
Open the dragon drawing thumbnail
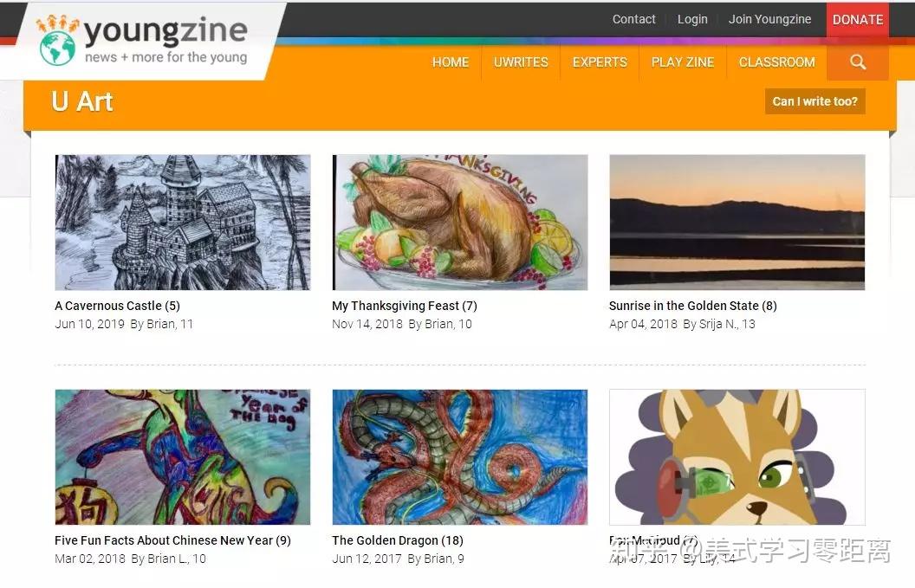tap(460, 457)
